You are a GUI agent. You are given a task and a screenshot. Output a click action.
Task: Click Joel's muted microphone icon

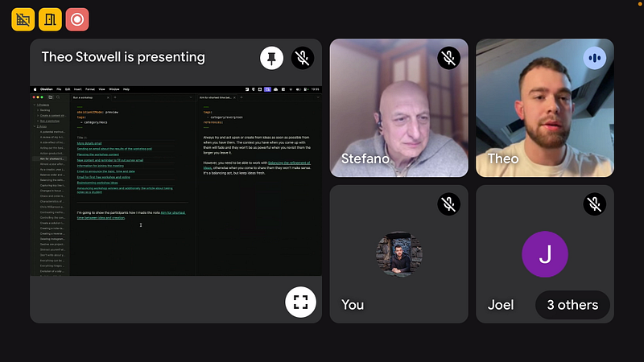594,204
